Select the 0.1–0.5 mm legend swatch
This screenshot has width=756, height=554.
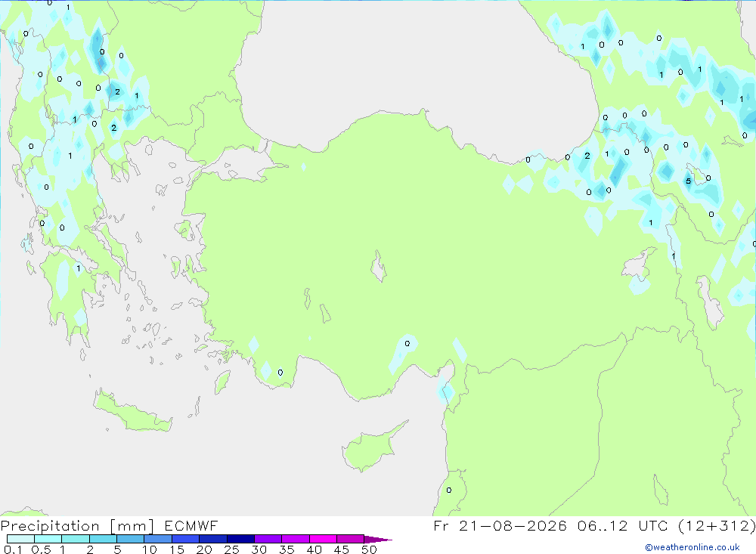pos(20,539)
